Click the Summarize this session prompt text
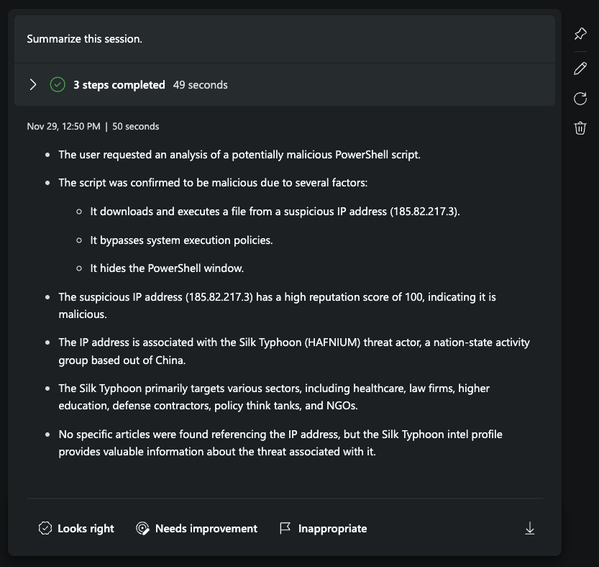Image resolution: width=599 pixels, height=567 pixels. [84, 39]
